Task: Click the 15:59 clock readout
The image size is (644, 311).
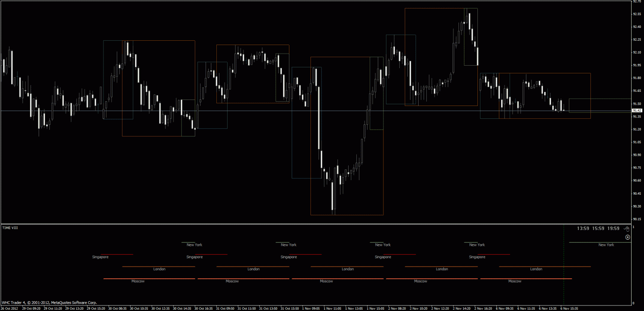Action: [598, 229]
